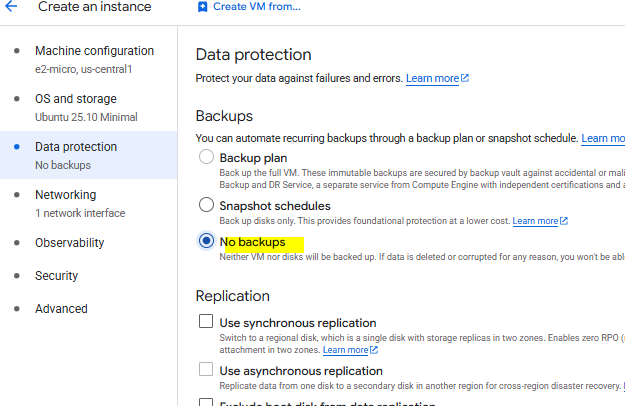Switch to Observability section
The width and height of the screenshot is (625, 406).
(x=70, y=242)
